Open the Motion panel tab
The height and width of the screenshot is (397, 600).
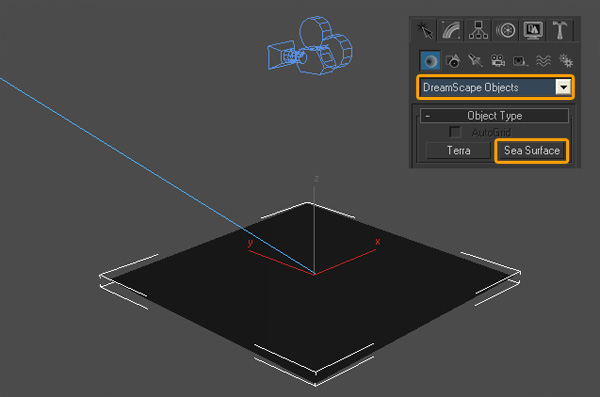click(x=505, y=30)
